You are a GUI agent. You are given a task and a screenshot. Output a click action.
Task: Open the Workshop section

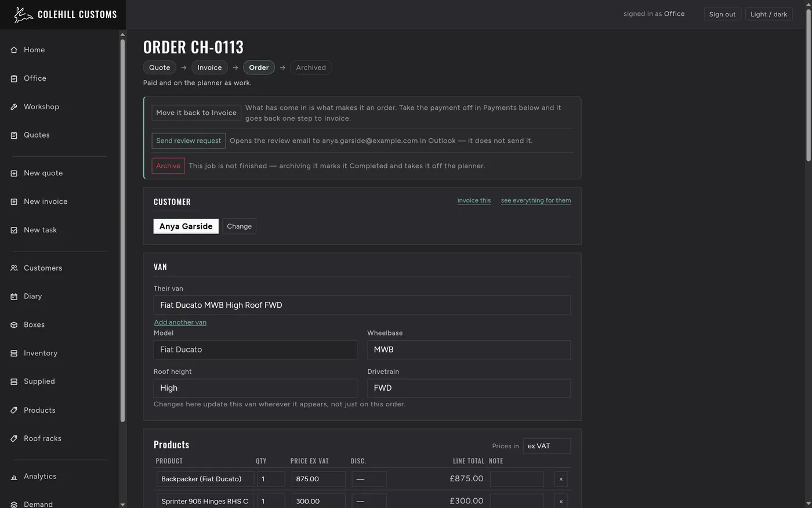41,107
